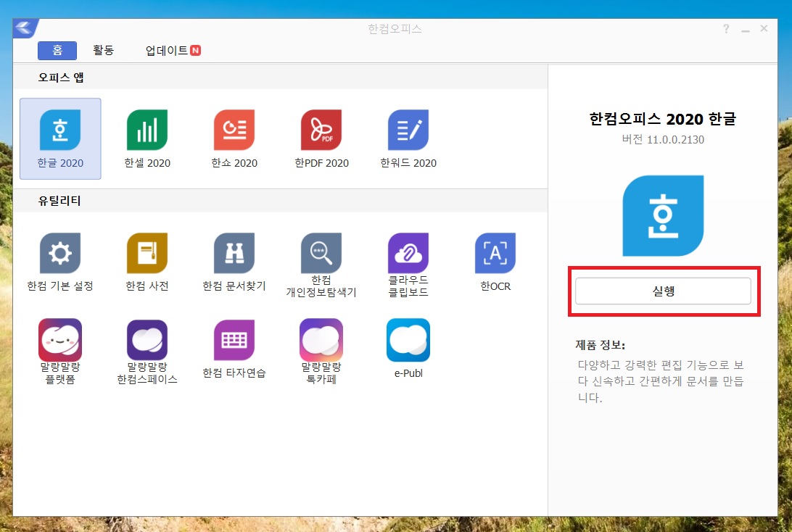Switch to the 홈 tab

click(57, 51)
